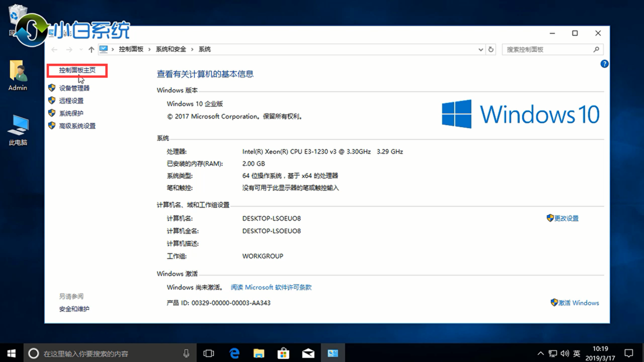Open Task View from taskbar
The width and height of the screenshot is (644, 362).
(209, 353)
